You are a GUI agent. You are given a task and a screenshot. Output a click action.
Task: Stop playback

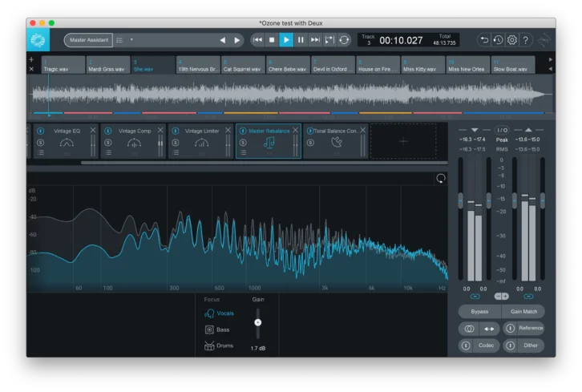click(272, 40)
